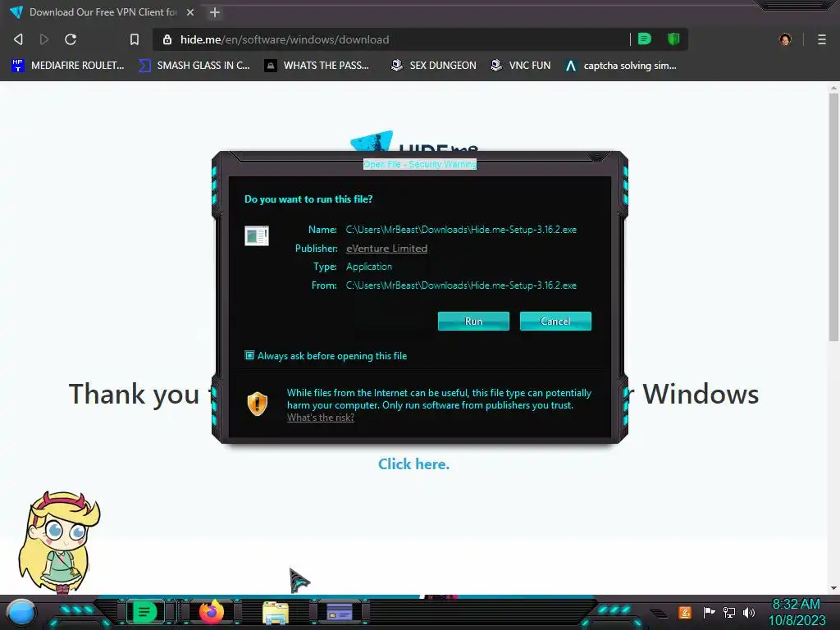Image resolution: width=840 pixels, height=630 pixels.
Task: Click the From path Hide.me-Setup-3.16.2.exe
Action: pyautogui.click(x=461, y=285)
